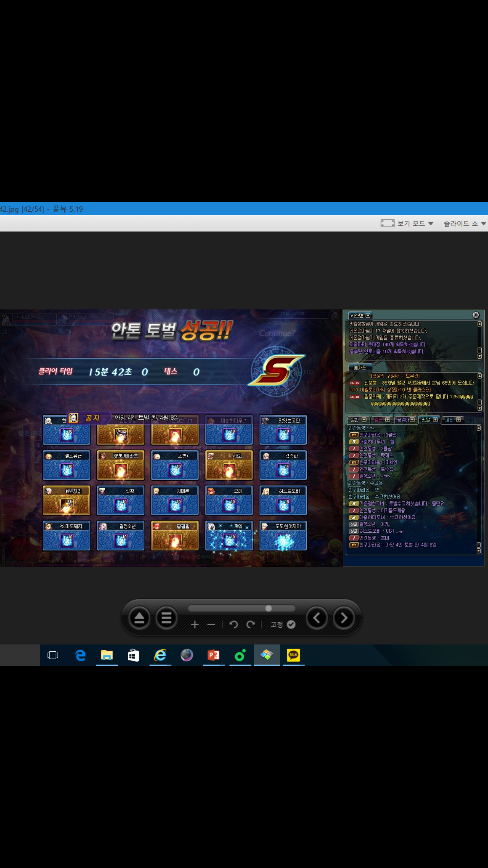
Task: Select the PS.마도돼지 reward card
Action: [x=66, y=535]
